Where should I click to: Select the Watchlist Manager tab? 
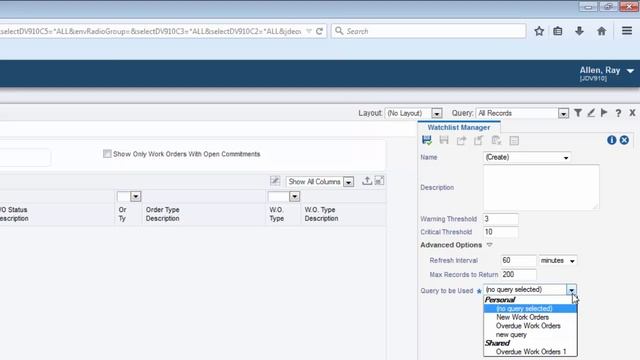[x=459, y=127]
